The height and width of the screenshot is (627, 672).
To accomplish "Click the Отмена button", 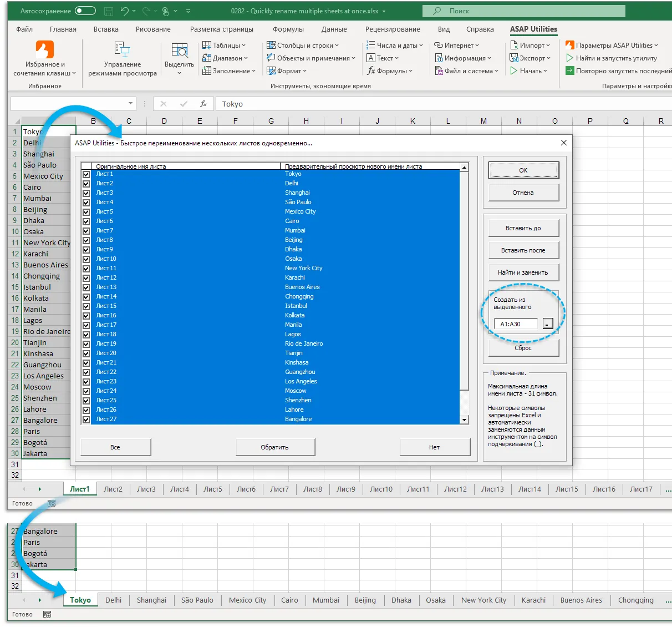I will click(523, 193).
